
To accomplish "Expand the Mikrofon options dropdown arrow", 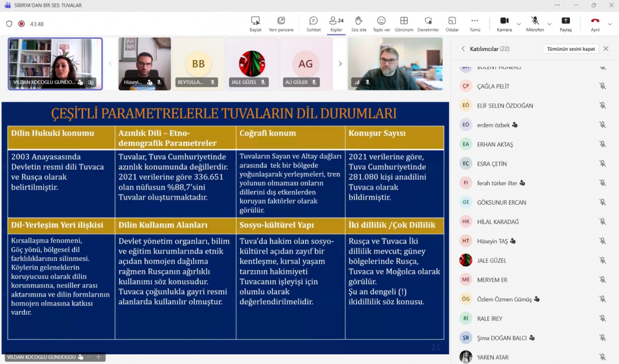I will (549, 24).
